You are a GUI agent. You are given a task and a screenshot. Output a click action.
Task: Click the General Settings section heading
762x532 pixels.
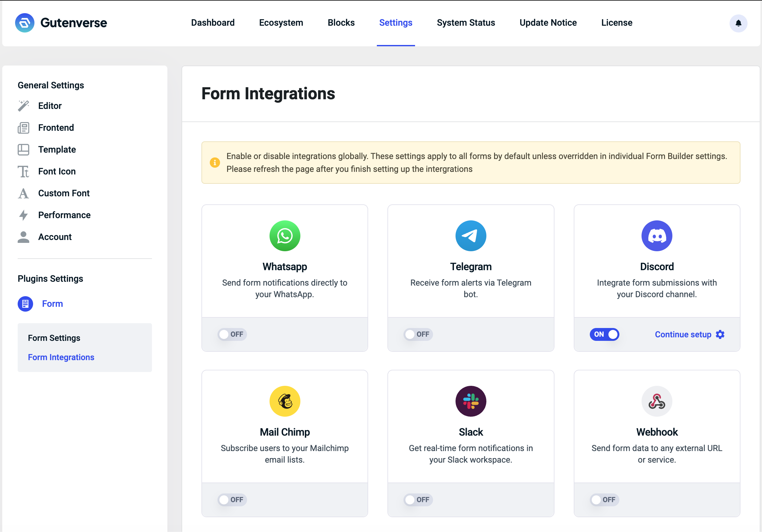51,85
